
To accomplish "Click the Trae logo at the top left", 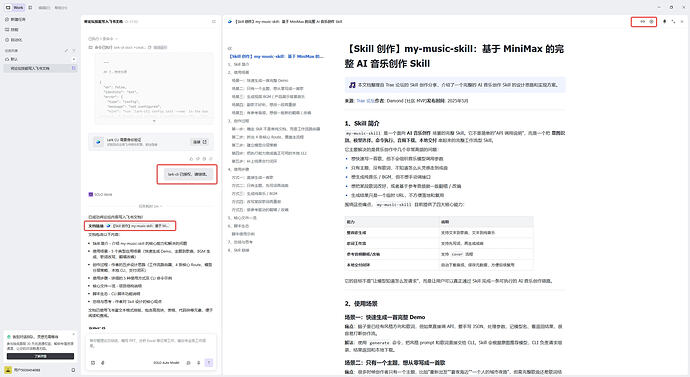I will 8,7.
